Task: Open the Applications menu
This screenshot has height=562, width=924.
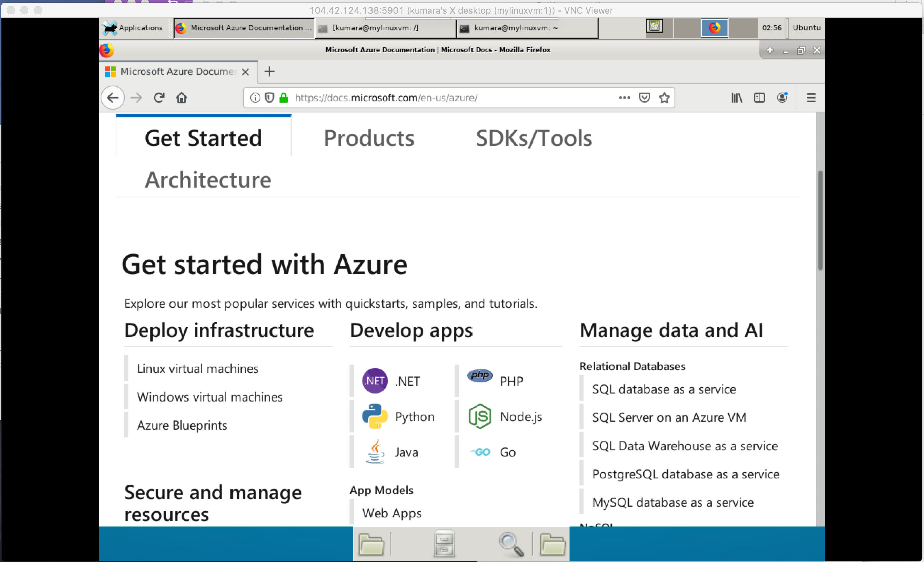Action: coord(133,28)
